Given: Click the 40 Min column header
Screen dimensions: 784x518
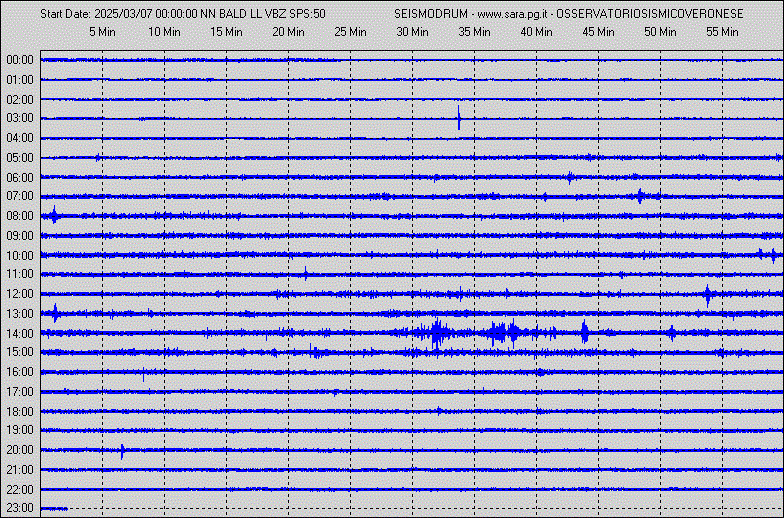Looking at the screenshot, I should click(536, 32).
